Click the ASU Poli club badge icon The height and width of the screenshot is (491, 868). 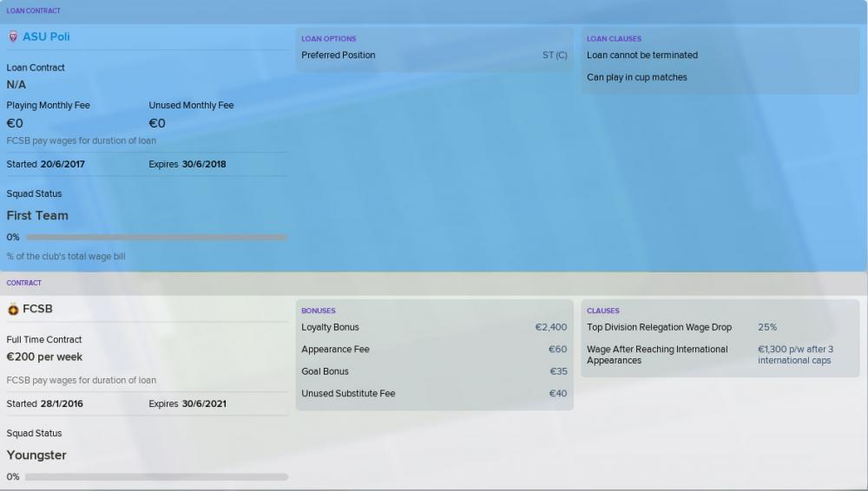click(13, 37)
